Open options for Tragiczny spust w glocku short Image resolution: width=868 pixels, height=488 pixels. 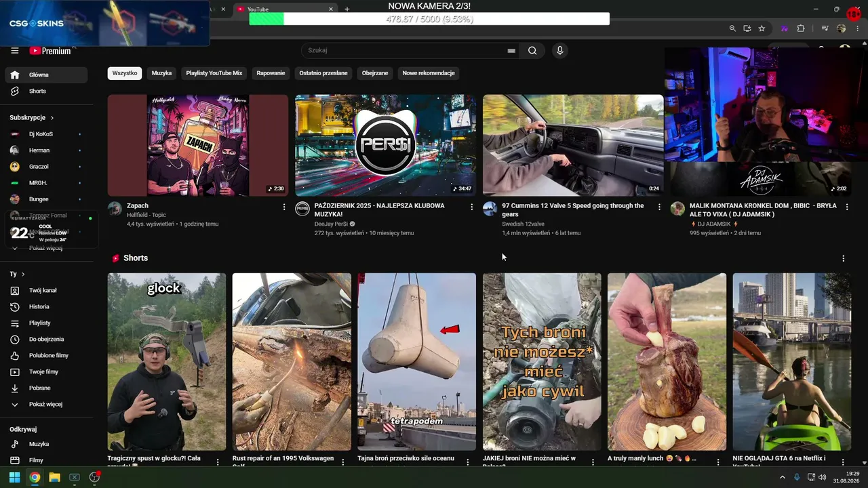pyautogui.click(x=218, y=462)
